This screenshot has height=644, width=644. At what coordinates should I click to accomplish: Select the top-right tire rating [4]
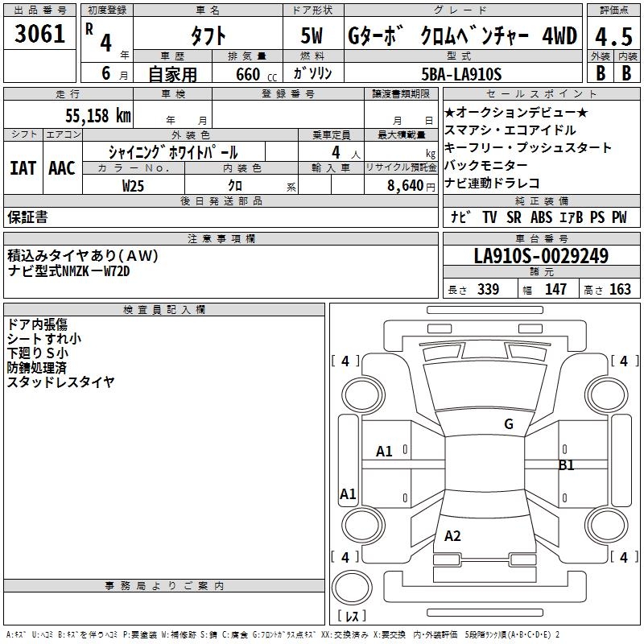624,361
